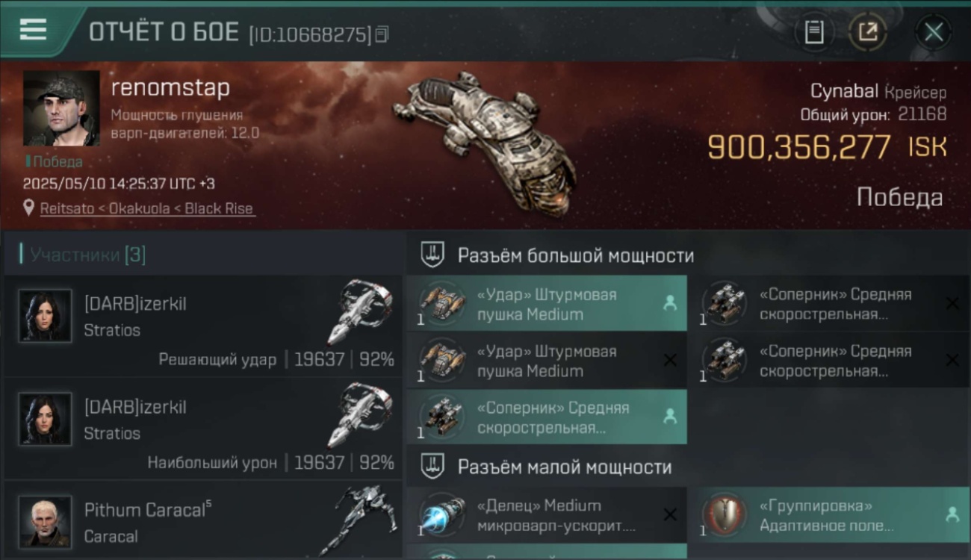This screenshot has height=560, width=971.
Task: Click the 900,356,277 ISK value
Action: tap(827, 147)
